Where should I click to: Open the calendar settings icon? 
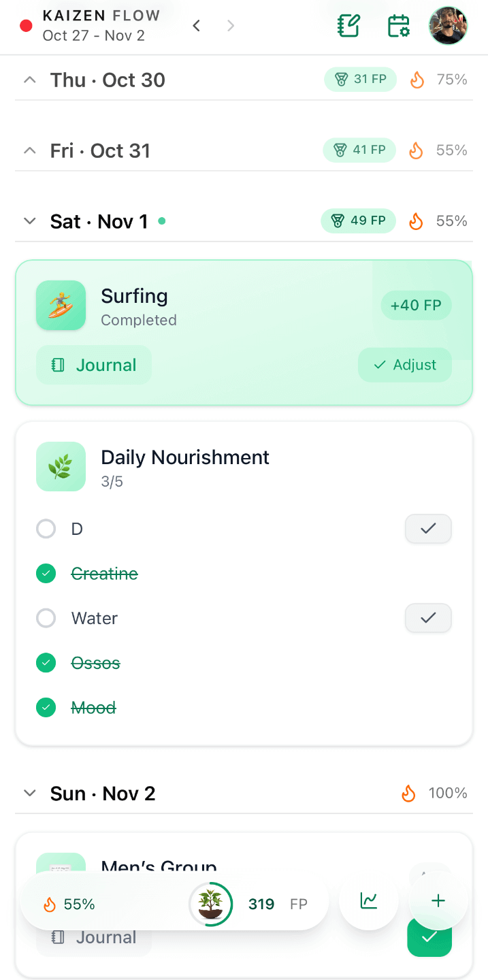398,25
